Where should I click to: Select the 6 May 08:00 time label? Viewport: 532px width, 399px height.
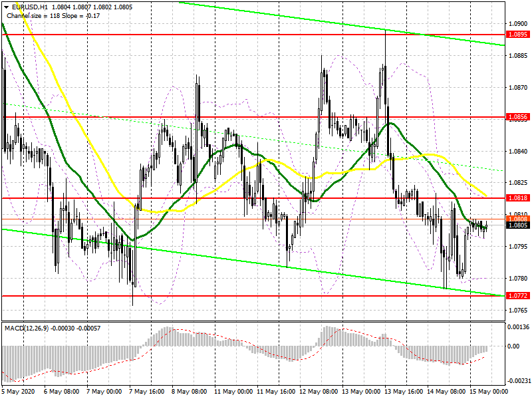[x=61, y=392]
